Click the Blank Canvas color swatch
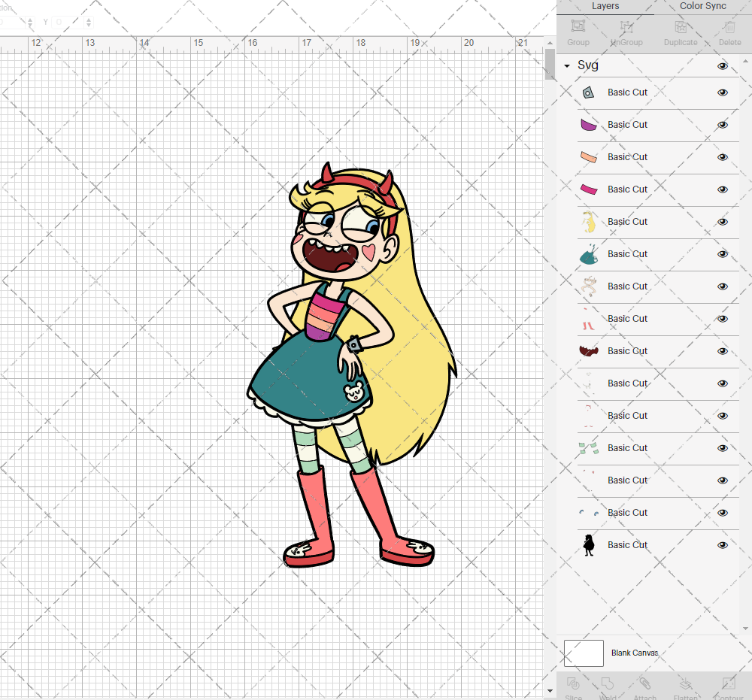 point(584,653)
